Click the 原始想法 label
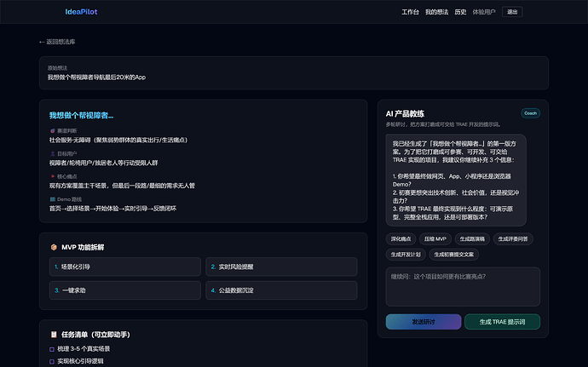Screen dimensions: 588x367 [57, 68]
